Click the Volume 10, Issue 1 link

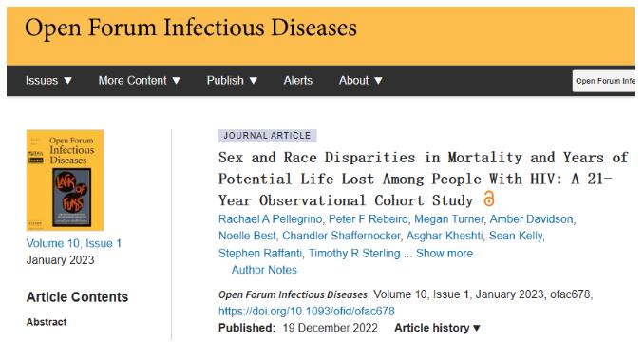[x=74, y=243]
